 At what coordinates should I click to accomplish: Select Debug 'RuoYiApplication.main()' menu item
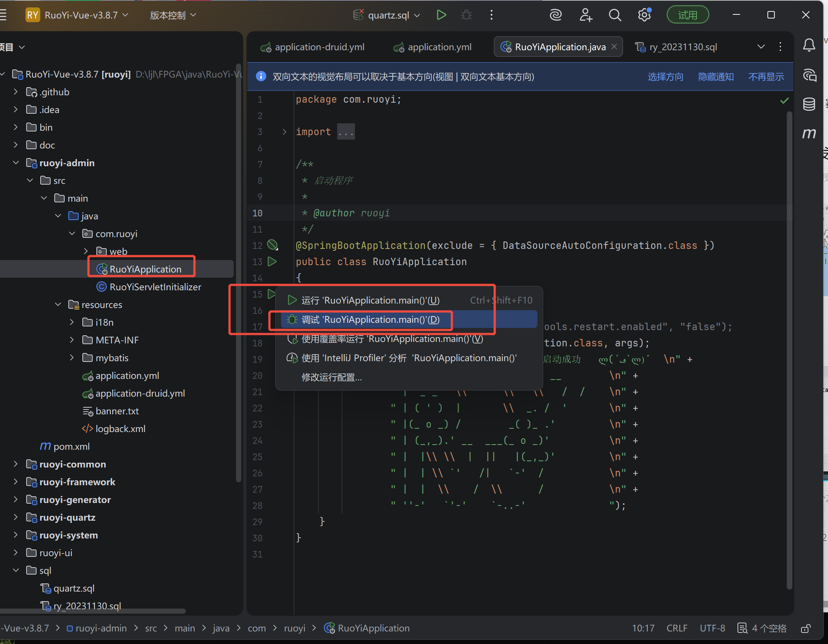[x=370, y=319]
